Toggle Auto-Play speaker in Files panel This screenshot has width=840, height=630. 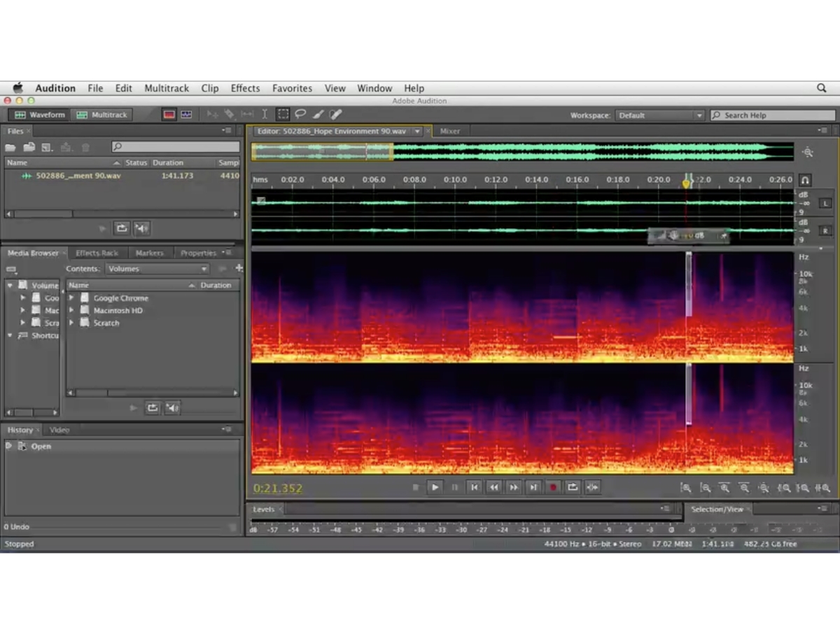point(141,228)
